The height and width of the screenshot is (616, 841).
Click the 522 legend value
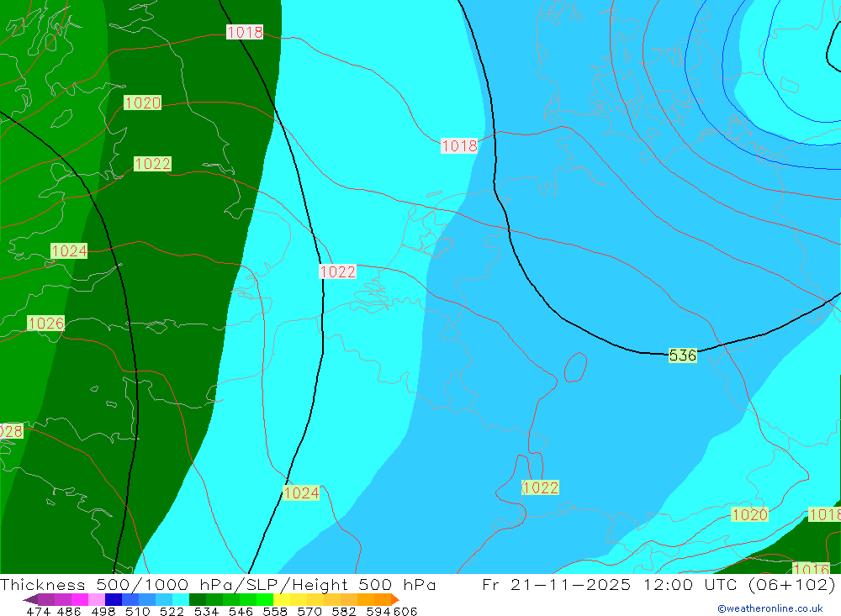(172, 612)
